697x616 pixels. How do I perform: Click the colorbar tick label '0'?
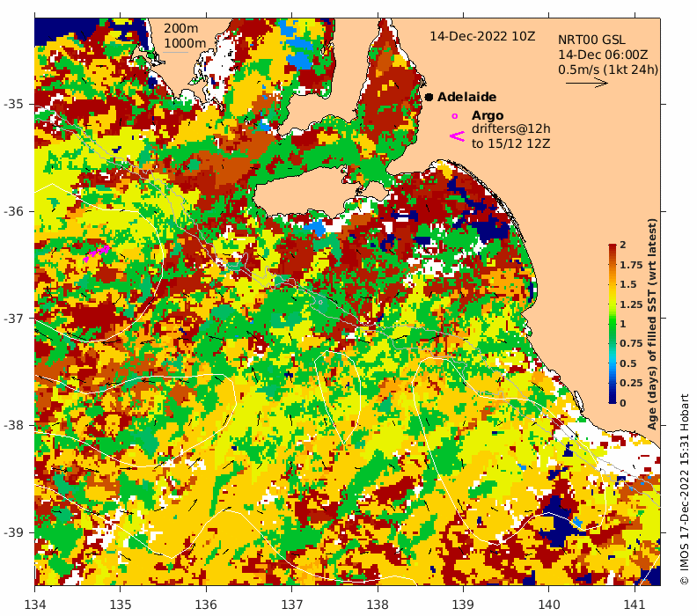[x=623, y=403]
